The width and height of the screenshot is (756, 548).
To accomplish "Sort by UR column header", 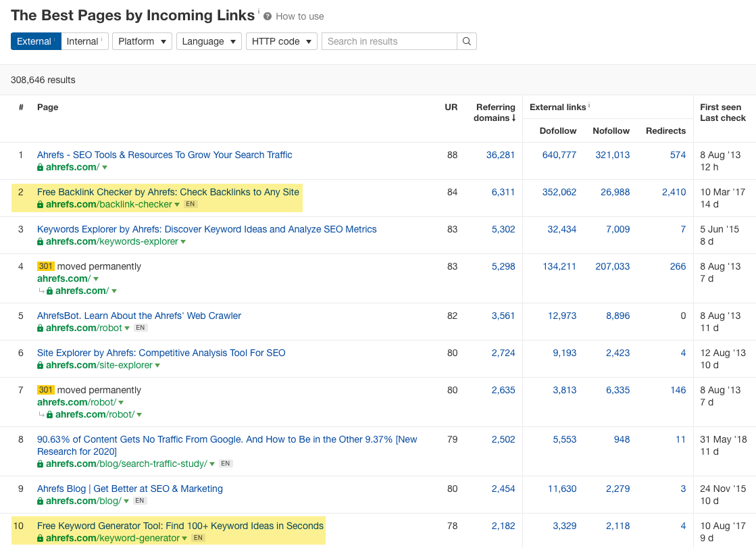I will point(451,107).
